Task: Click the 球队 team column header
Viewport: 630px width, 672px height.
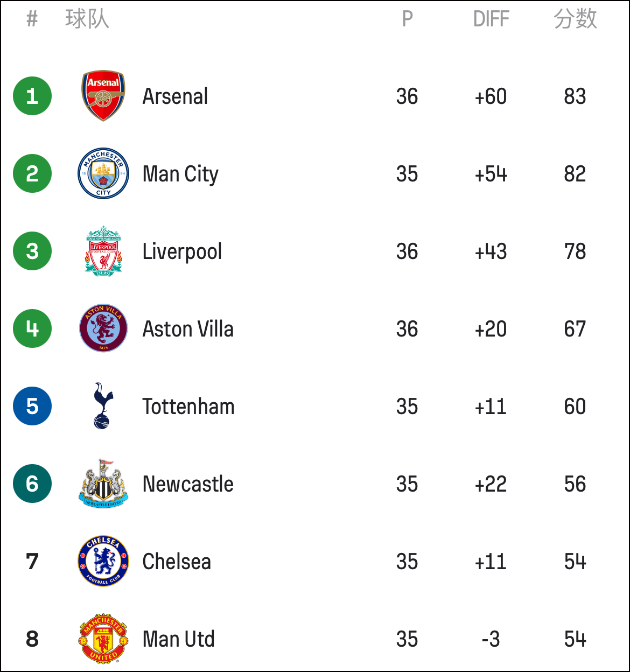Action: click(x=87, y=19)
